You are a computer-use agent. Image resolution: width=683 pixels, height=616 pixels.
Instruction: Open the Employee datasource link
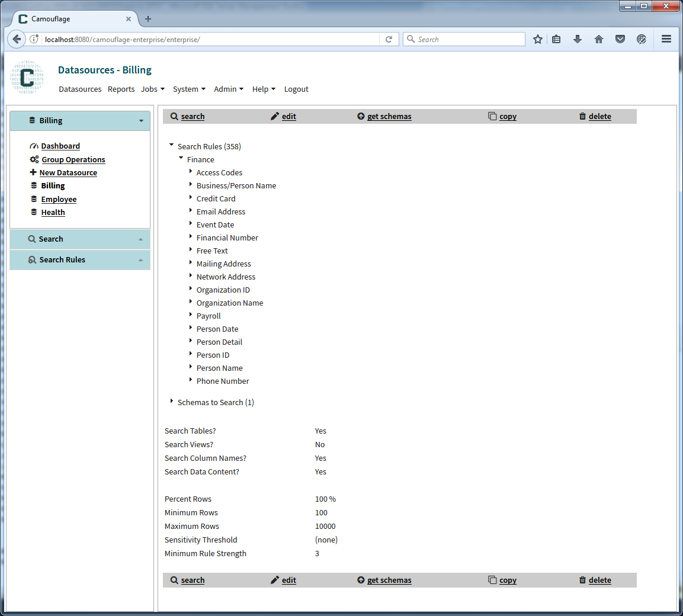coord(59,199)
